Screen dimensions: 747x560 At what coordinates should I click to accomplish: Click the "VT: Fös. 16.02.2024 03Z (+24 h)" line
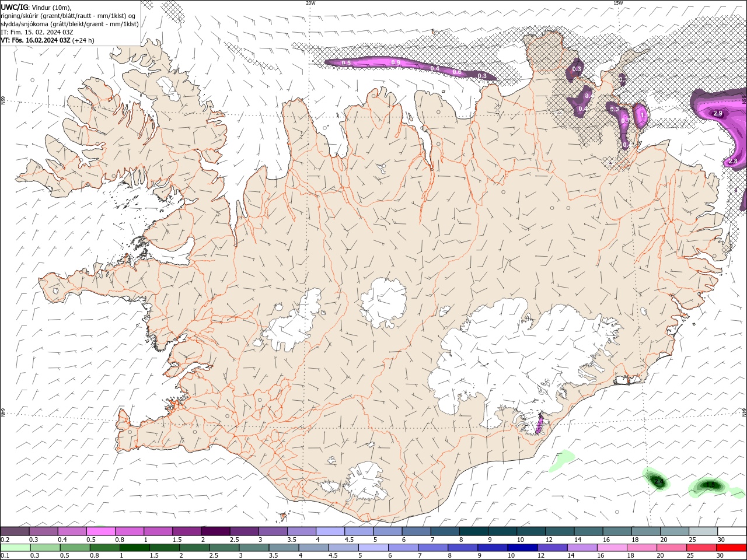(x=47, y=40)
